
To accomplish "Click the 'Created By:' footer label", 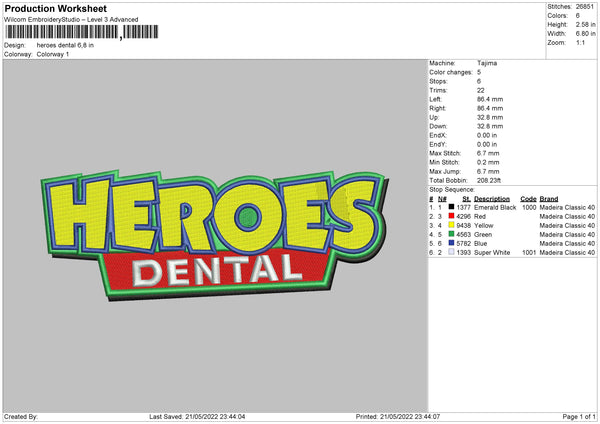I will (21, 417).
